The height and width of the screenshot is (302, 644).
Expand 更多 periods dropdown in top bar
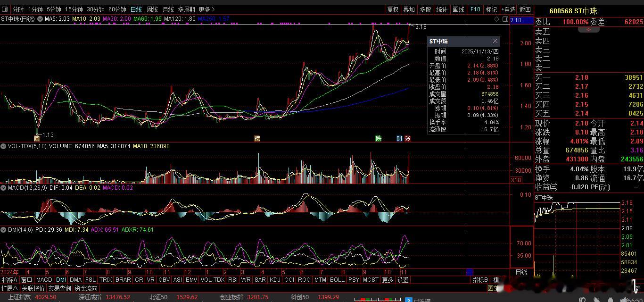click(206, 9)
